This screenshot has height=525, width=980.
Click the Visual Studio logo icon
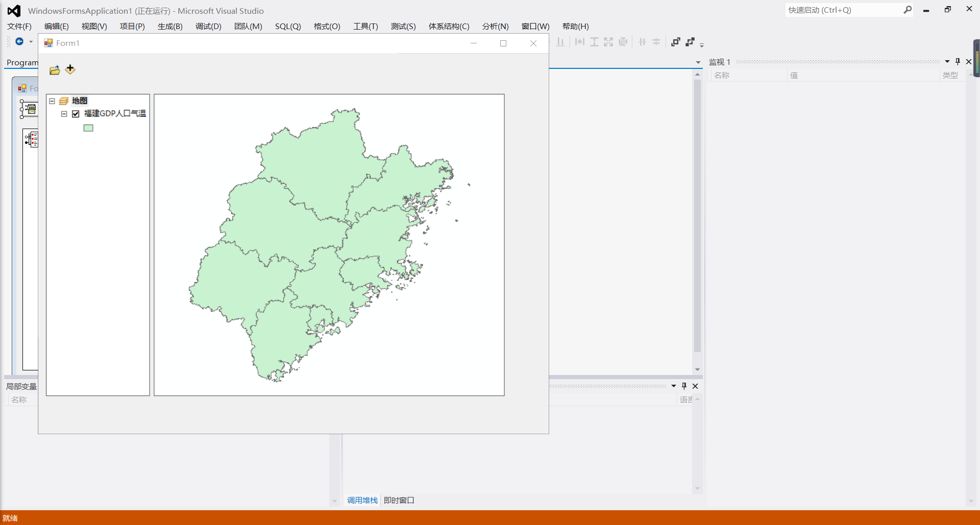pos(13,10)
